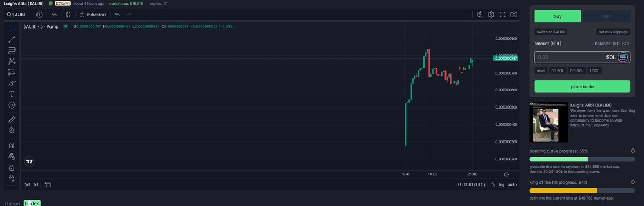The image size is (644, 206).
Task: Open the quick search icon in chart toolbar
Action: (x=480, y=15)
